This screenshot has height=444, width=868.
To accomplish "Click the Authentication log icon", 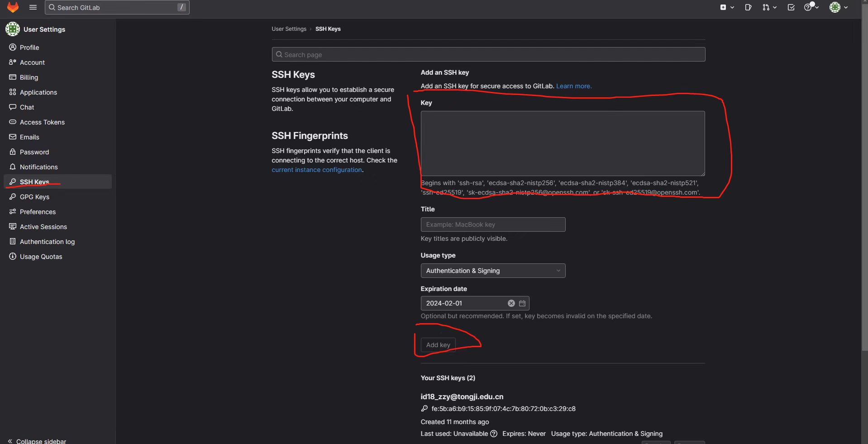I will (13, 241).
